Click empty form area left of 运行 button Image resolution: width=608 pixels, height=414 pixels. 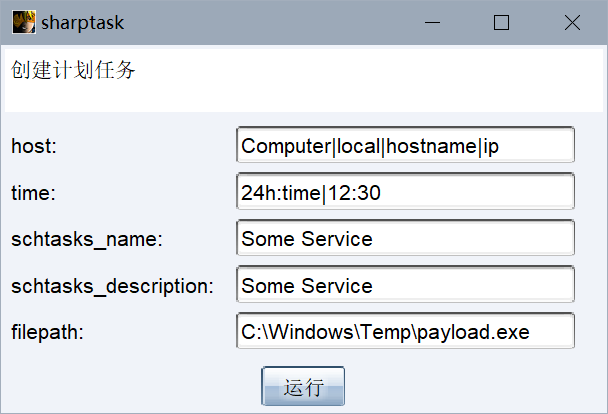tap(130, 386)
